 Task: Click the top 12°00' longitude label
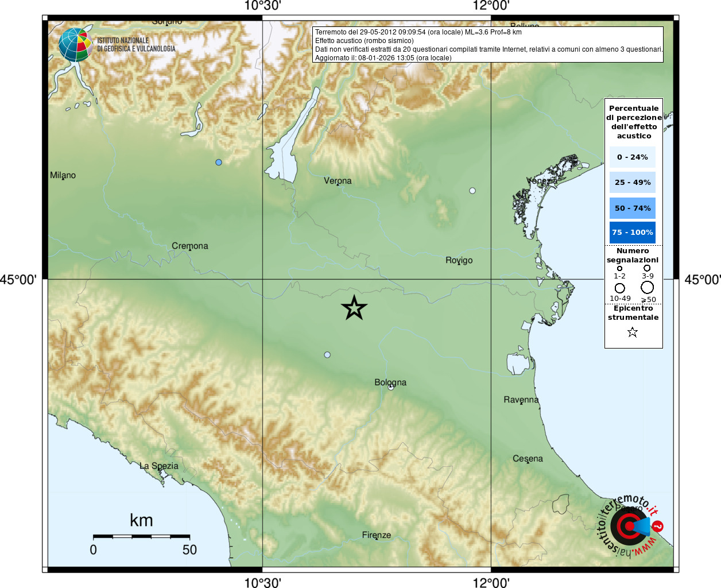click(491, 6)
